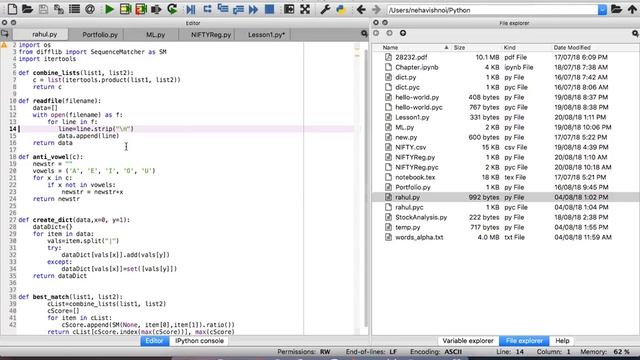The width and height of the screenshot is (640, 360).
Task: Create a new file from the toolbar
Action: tap(12, 9)
